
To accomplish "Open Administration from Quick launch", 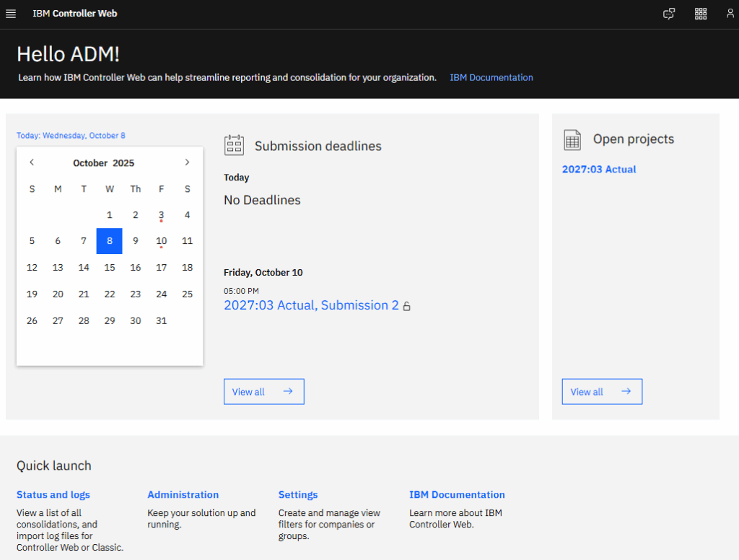I will 183,494.
